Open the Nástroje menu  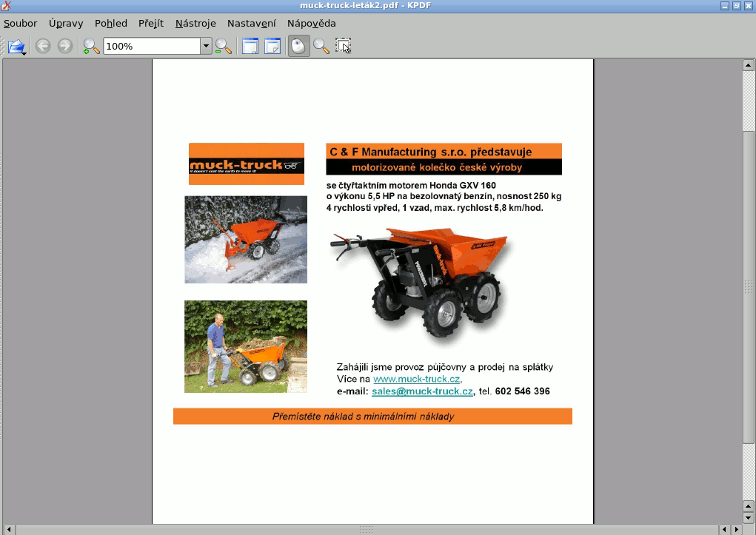(195, 23)
